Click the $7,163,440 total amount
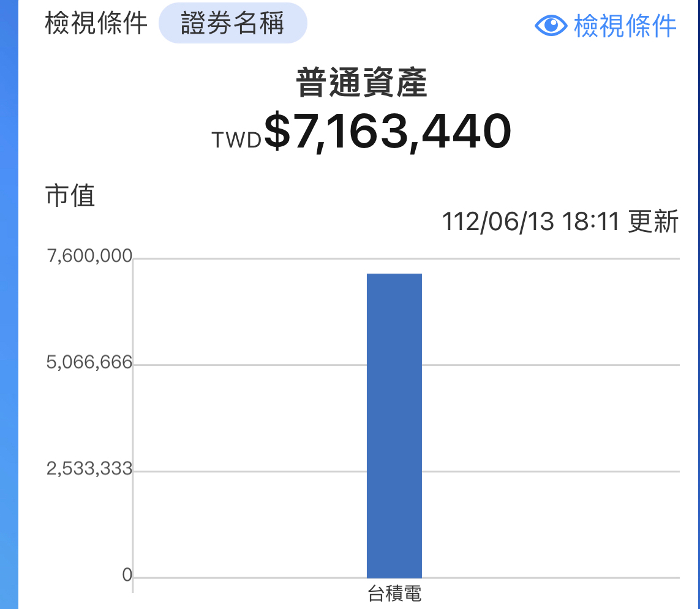 [x=388, y=132]
